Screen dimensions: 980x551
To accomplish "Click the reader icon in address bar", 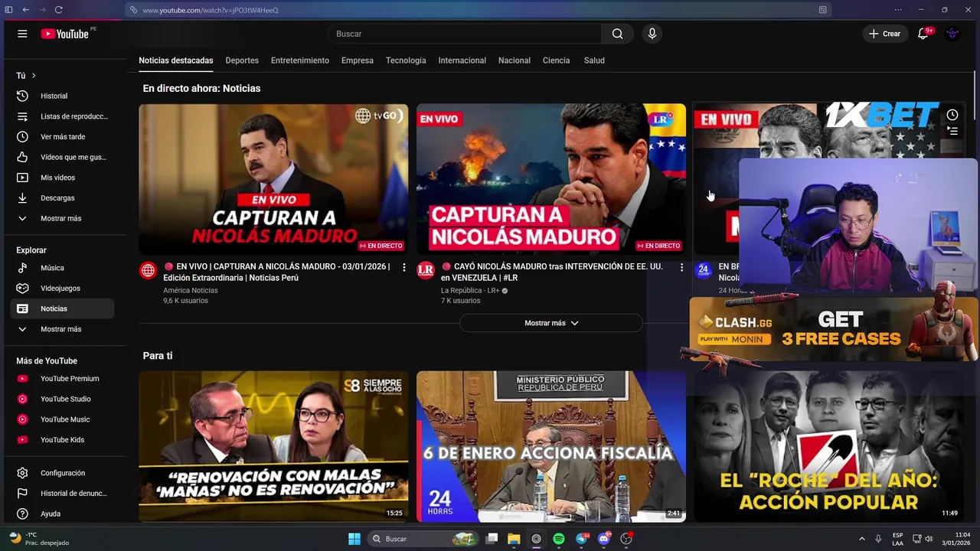I will click(822, 10).
